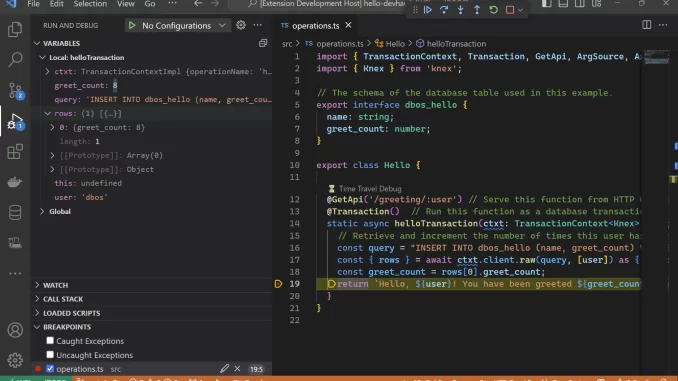Select the user: 'dbos' variable
This screenshot has height=381, width=678.
81,197
